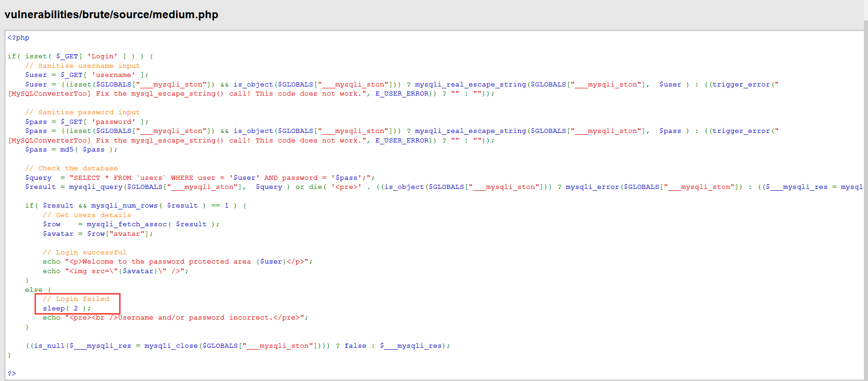Screen dimensions: 868x381
Task: Click the comment // Sanitise password input
Action: (x=82, y=112)
